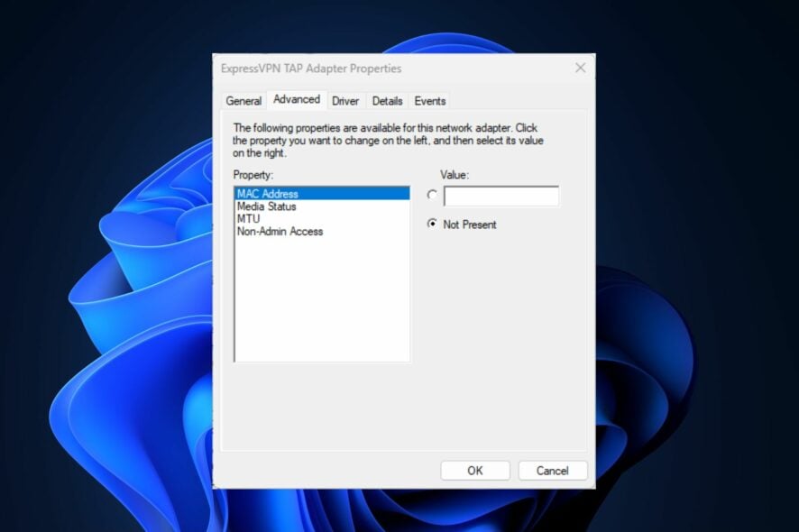Open the Events tab
Image resolution: width=799 pixels, height=532 pixels.
click(x=430, y=101)
